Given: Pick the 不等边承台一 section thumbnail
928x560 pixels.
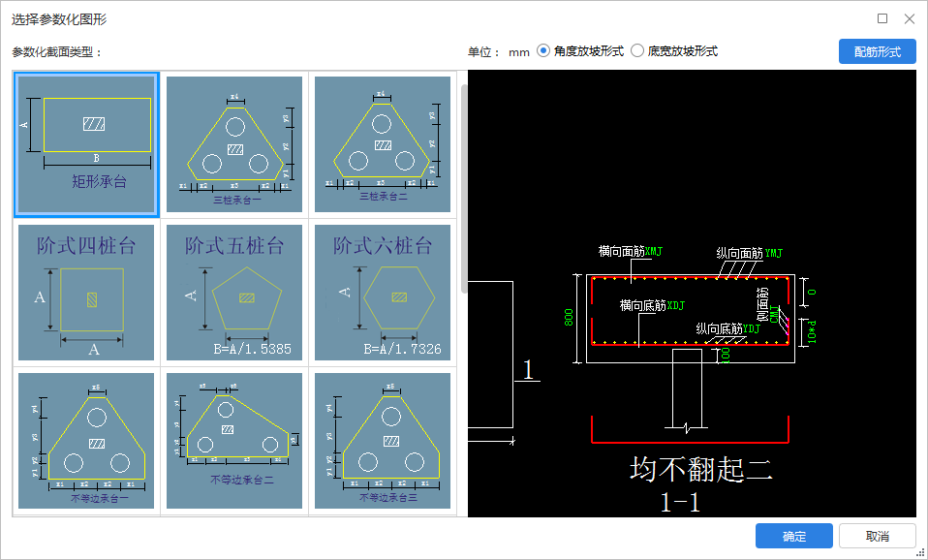Looking at the screenshot, I should coord(86,441).
